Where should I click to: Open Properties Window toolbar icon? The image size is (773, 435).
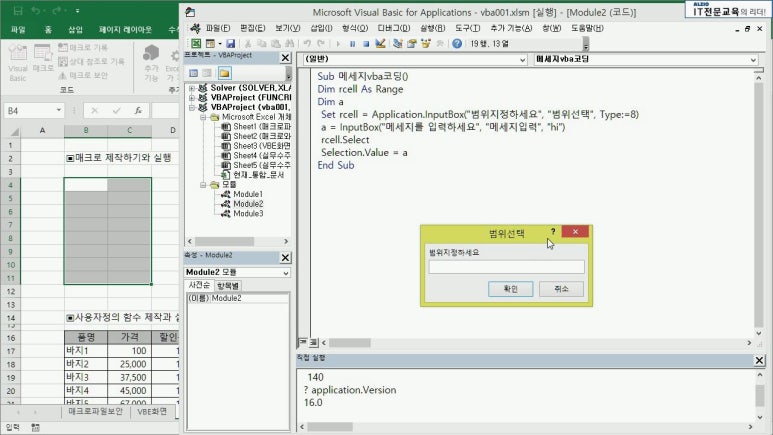click(412, 44)
